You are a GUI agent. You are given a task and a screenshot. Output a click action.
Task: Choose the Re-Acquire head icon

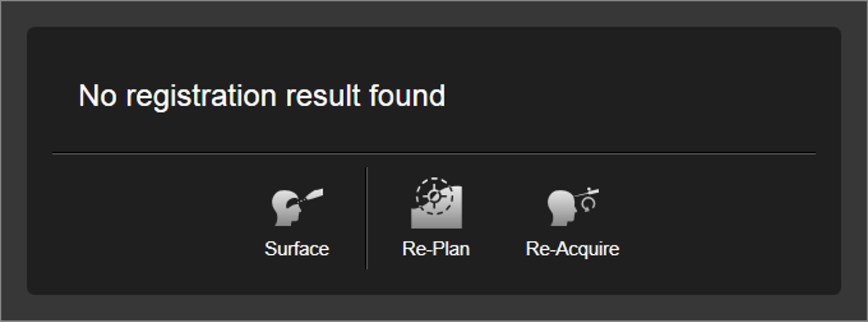coord(573,207)
